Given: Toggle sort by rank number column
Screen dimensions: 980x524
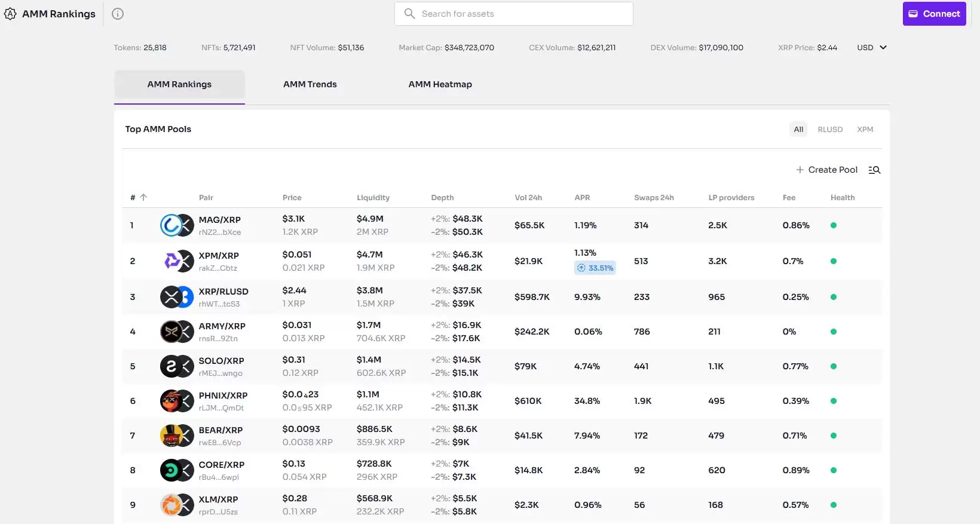Looking at the screenshot, I should pos(138,198).
